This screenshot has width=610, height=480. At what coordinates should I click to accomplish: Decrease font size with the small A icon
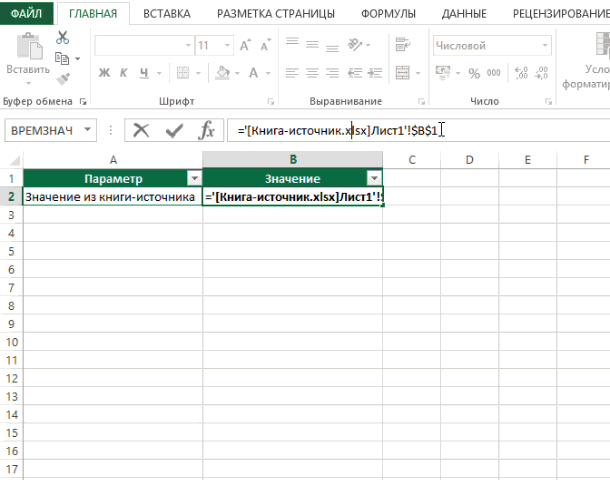tap(266, 46)
